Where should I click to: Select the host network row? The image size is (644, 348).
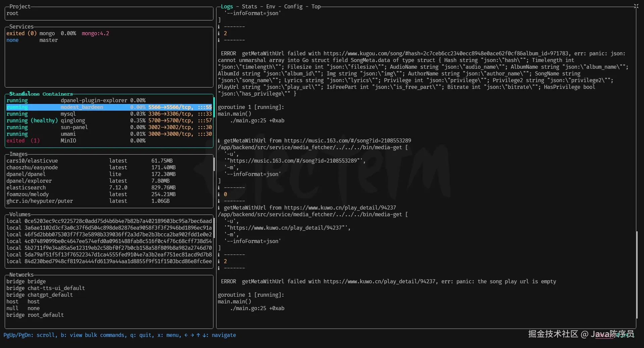[109, 302]
